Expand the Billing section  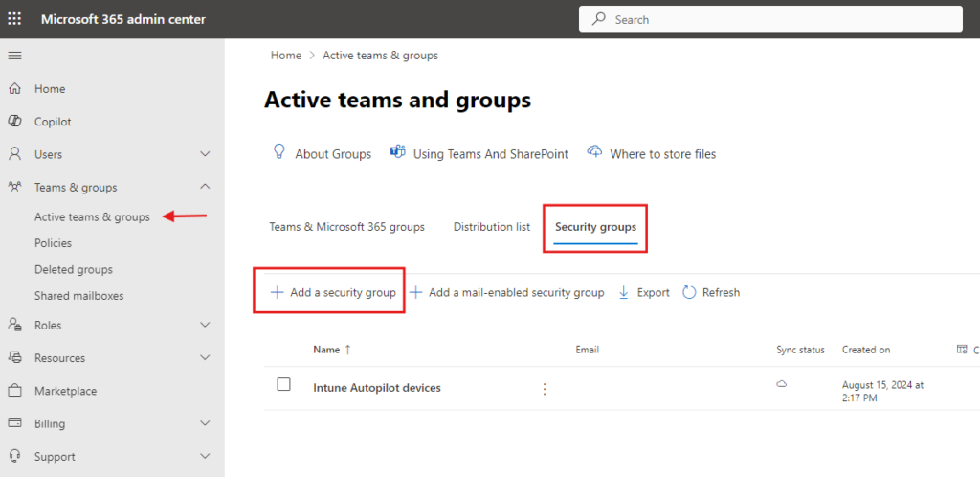pos(205,423)
